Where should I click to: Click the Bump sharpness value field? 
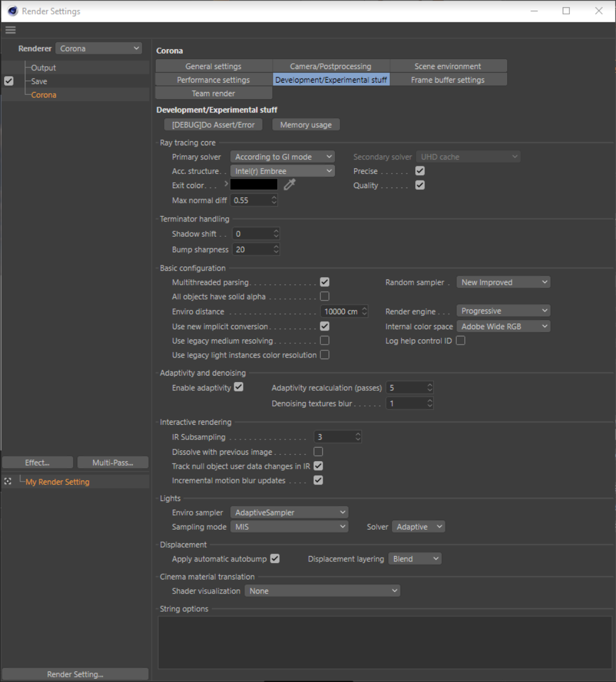pos(256,249)
